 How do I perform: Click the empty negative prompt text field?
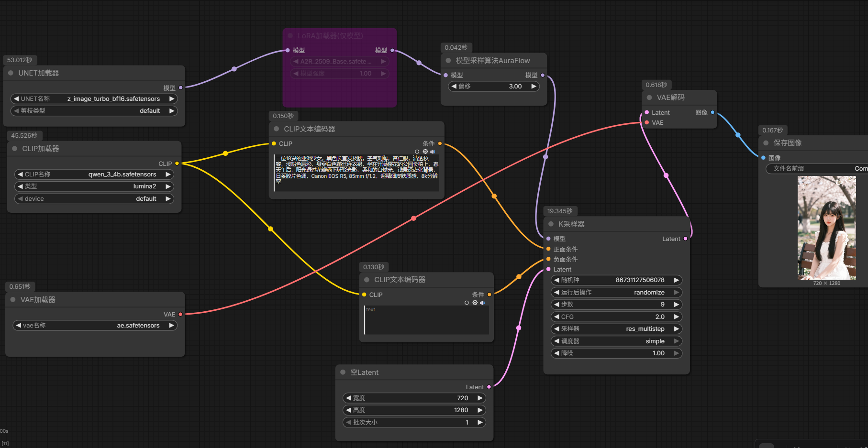tap(426, 320)
